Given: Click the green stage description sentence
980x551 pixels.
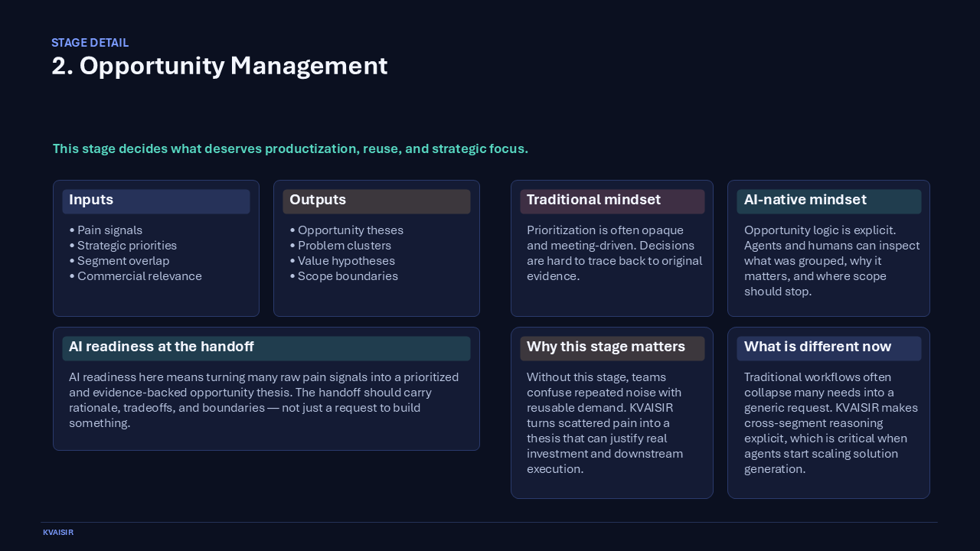Looking at the screenshot, I should tap(290, 148).
